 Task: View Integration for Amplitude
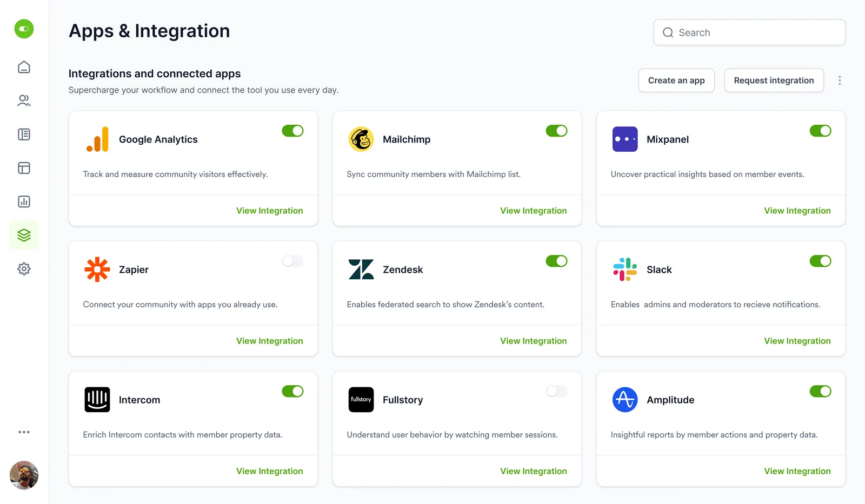pyautogui.click(x=797, y=471)
